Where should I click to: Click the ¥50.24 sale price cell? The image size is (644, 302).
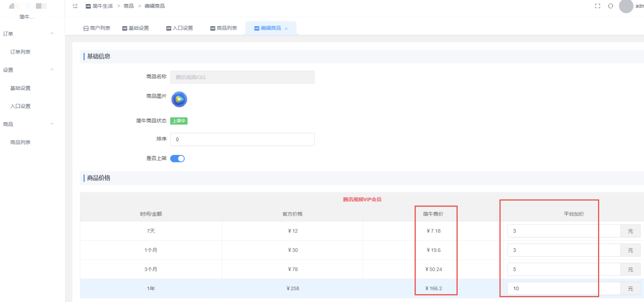point(434,269)
